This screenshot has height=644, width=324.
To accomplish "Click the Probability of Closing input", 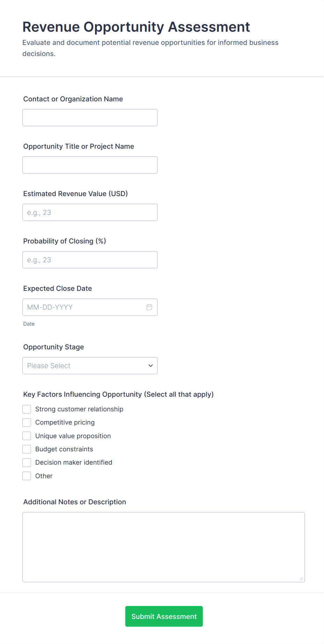I will (90, 260).
